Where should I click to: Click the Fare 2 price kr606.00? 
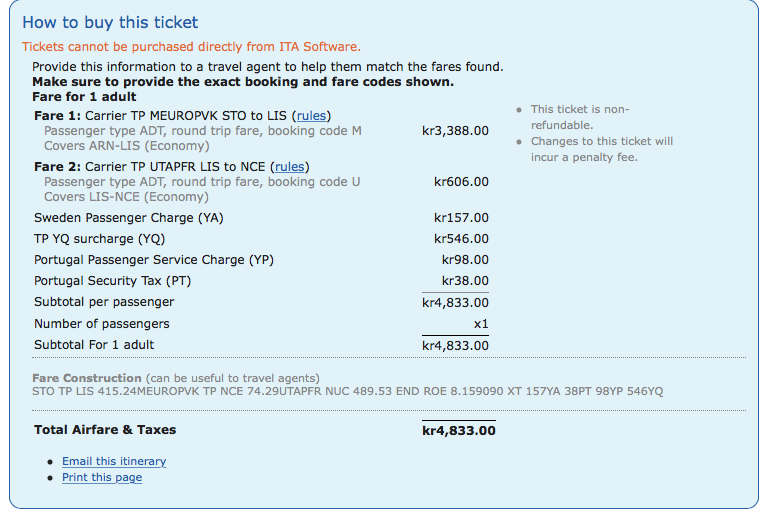[x=461, y=182]
